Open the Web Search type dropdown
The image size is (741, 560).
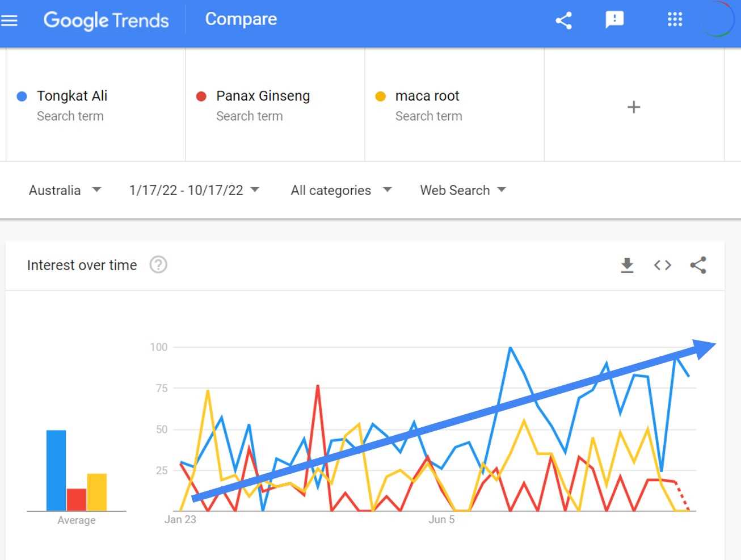[x=462, y=190]
